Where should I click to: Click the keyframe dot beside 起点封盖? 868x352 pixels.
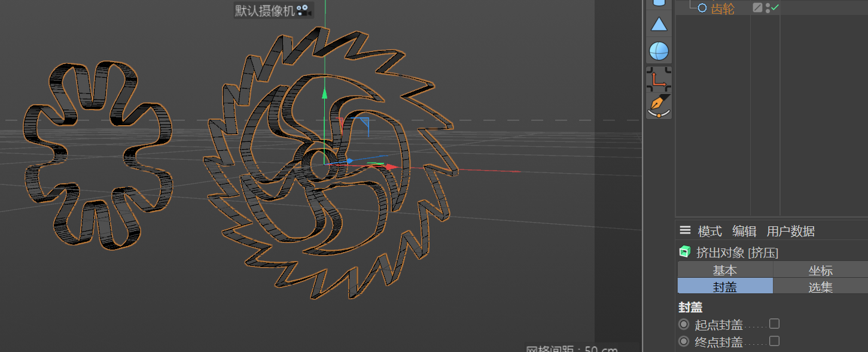pyautogui.click(x=684, y=324)
